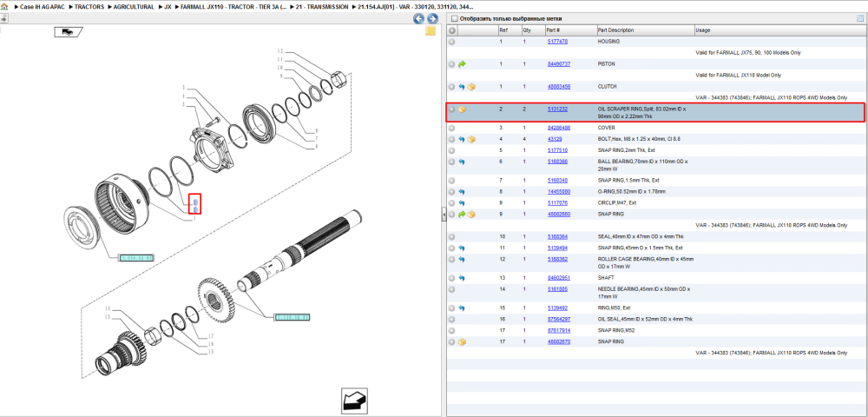Viewport: 868px width, 417px height.
Task: Open the Case IH AG APAC breadcrumb
Action: point(42,7)
